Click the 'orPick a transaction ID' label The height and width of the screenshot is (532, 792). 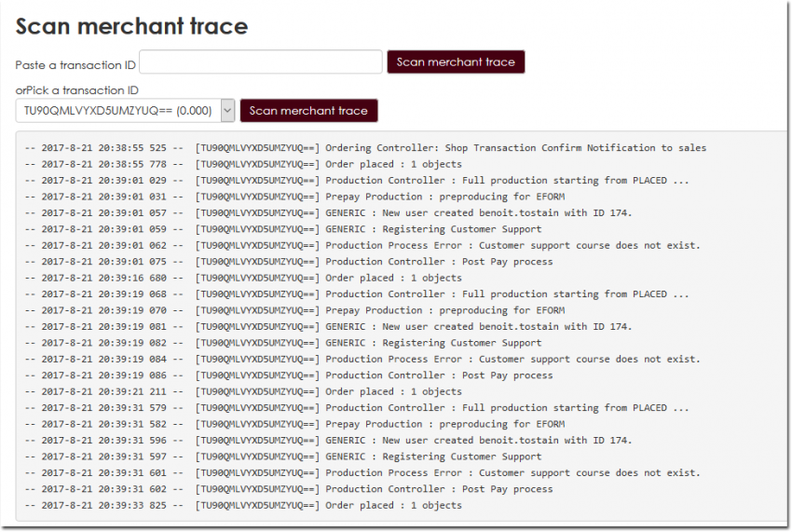pyautogui.click(x=77, y=90)
